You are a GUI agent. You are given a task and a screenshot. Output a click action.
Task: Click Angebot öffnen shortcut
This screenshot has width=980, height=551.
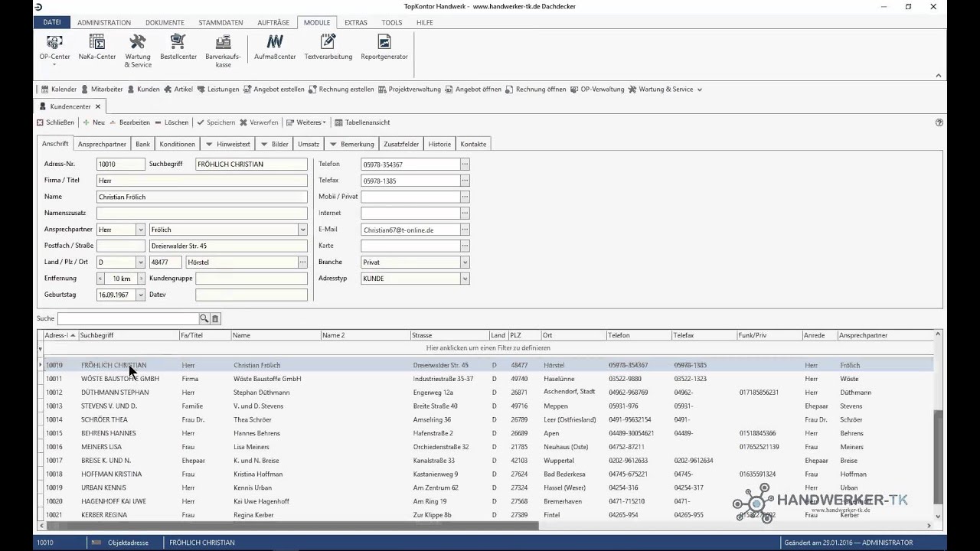click(473, 90)
